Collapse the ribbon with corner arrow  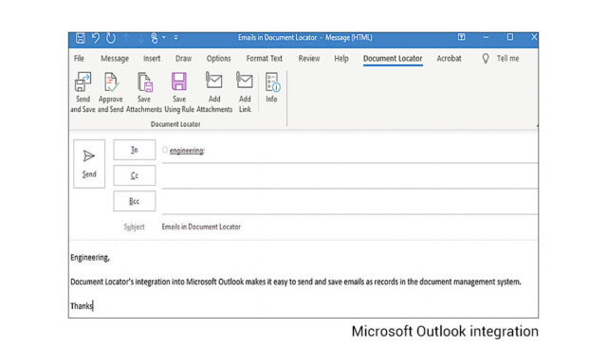537,125
